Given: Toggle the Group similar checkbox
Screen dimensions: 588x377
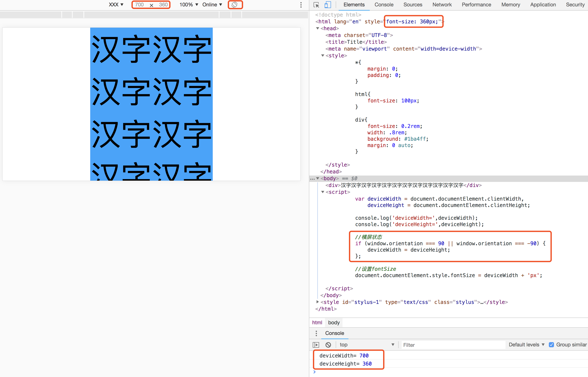Looking at the screenshot, I should point(551,345).
